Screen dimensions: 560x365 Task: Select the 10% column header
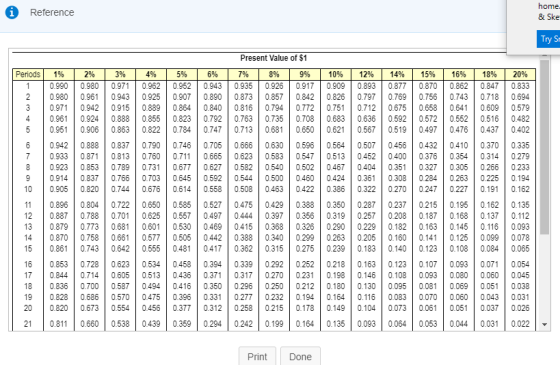point(336,74)
